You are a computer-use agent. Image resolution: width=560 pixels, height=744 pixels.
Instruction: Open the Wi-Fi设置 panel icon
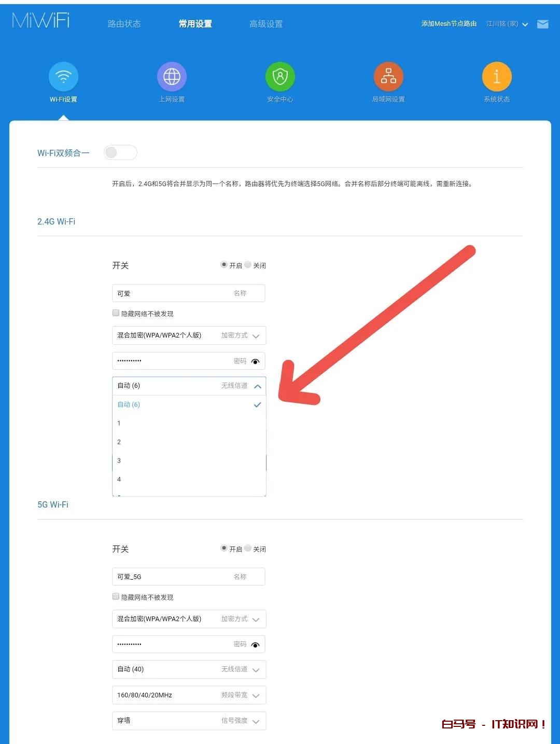pos(63,76)
